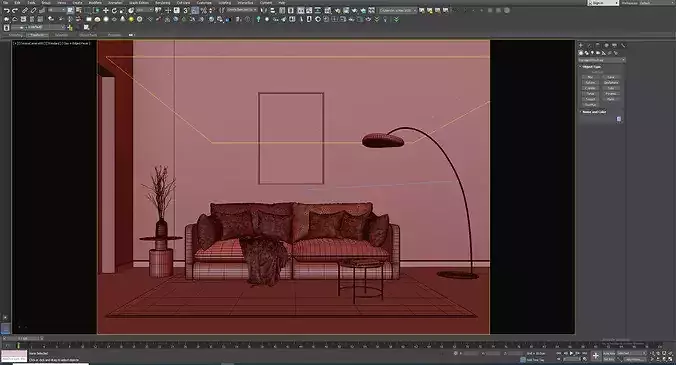Image resolution: width=676 pixels, height=365 pixels.
Task: Open the Customize menu
Action: pyautogui.click(x=204, y=3)
